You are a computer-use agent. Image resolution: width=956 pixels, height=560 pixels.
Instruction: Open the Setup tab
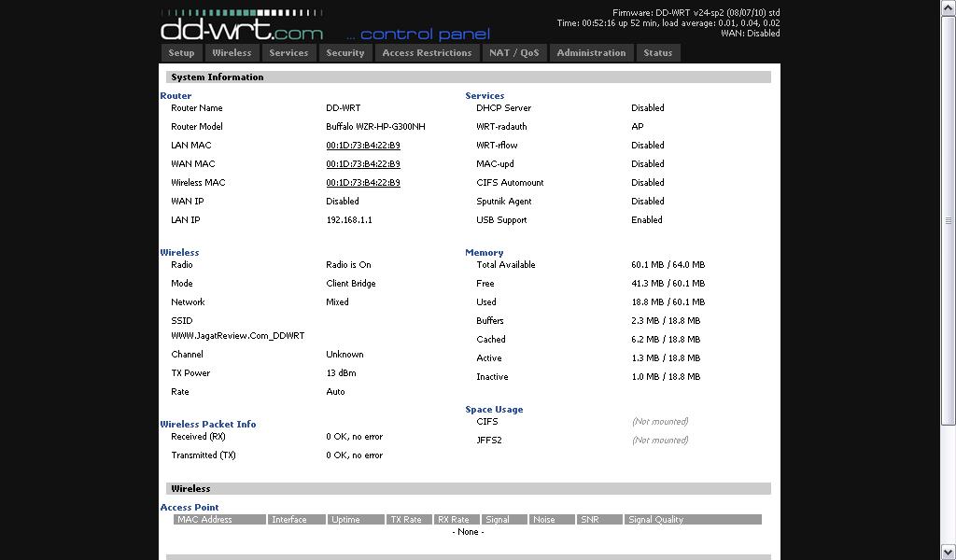181,53
